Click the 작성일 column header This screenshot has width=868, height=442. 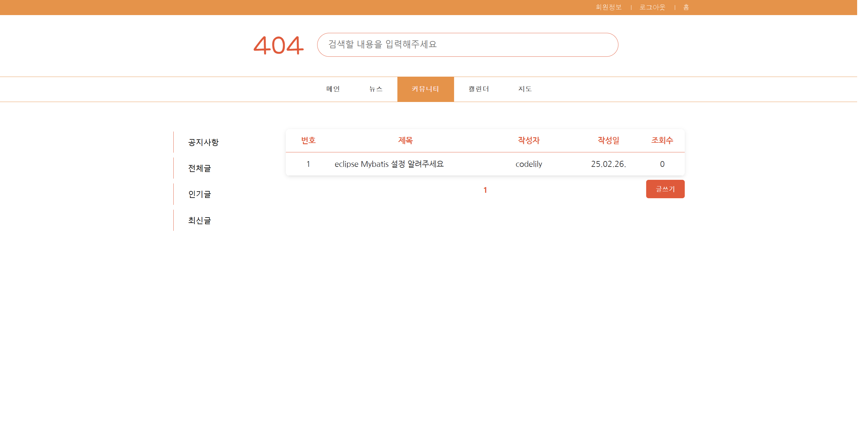[x=608, y=141]
